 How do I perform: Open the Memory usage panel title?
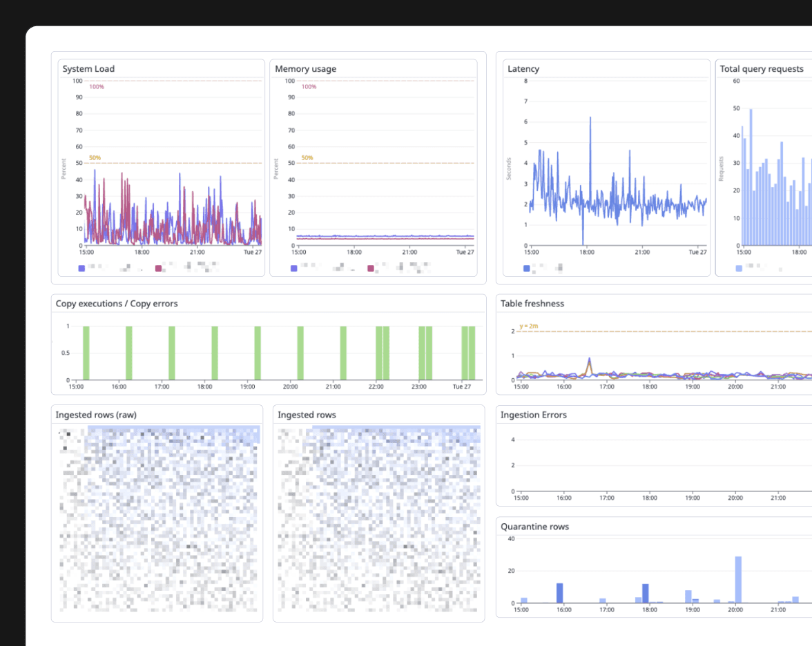(x=305, y=69)
